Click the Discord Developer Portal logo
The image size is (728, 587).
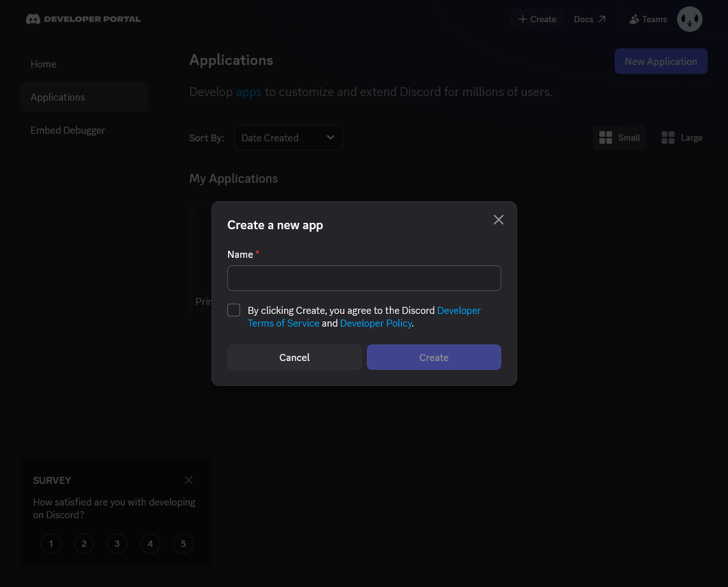[x=83, y=19]
